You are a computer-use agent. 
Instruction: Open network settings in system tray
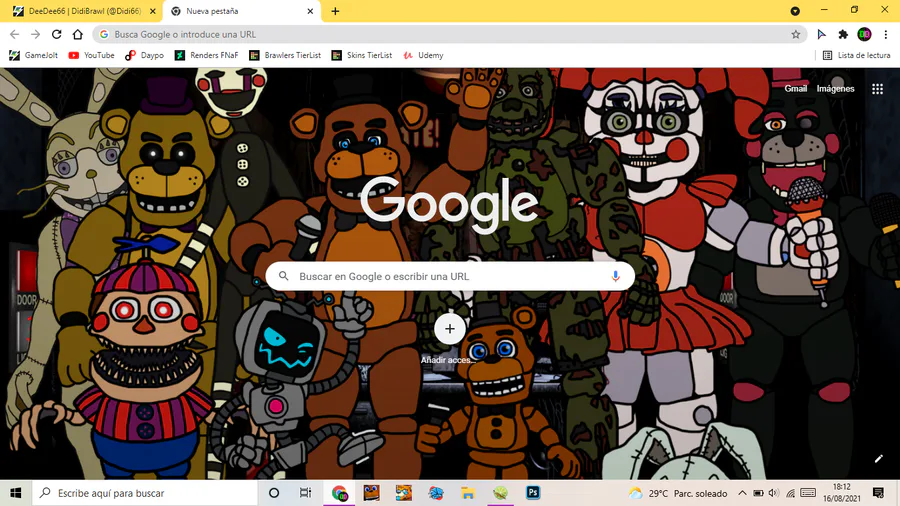[790, 493]
